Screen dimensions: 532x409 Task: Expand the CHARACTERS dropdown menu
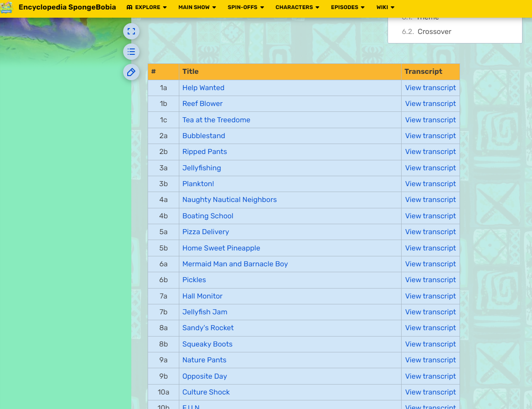click(x=297, y=7)
